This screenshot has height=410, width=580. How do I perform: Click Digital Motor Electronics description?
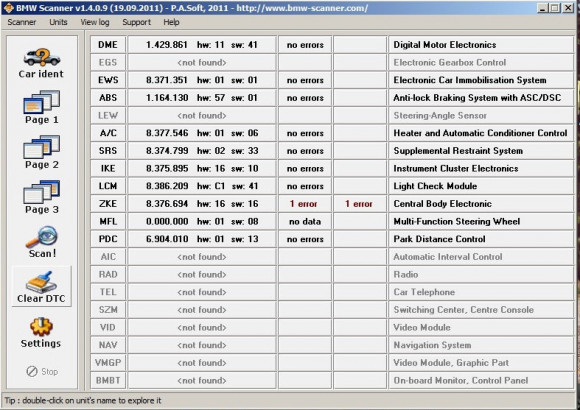click(445, 45)
